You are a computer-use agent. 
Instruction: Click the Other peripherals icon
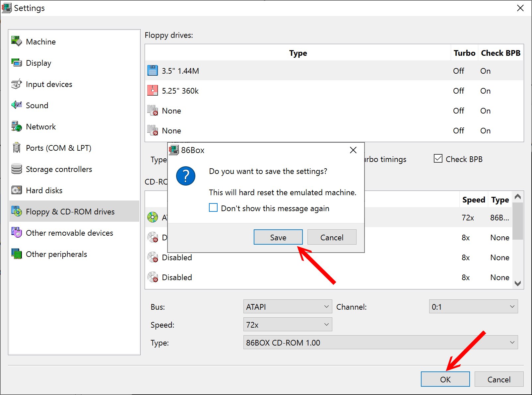17,254
